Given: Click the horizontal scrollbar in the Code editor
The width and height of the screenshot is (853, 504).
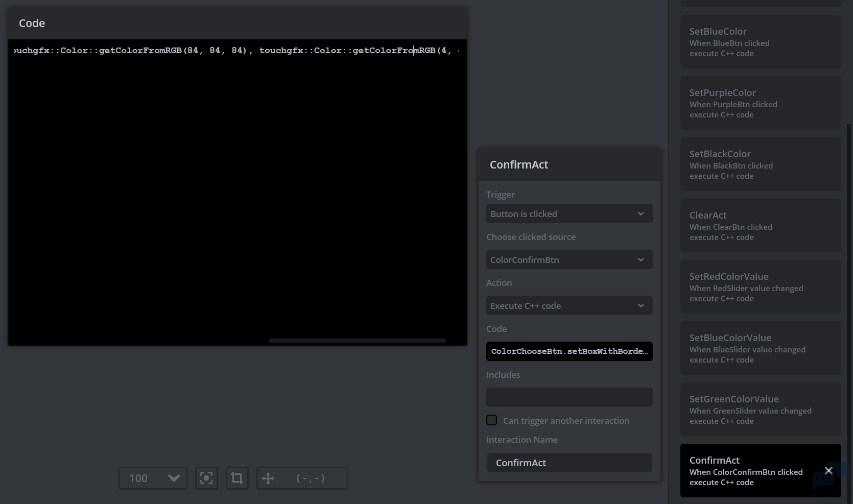Looking at the screenshot, I should (x=357, y=340).
